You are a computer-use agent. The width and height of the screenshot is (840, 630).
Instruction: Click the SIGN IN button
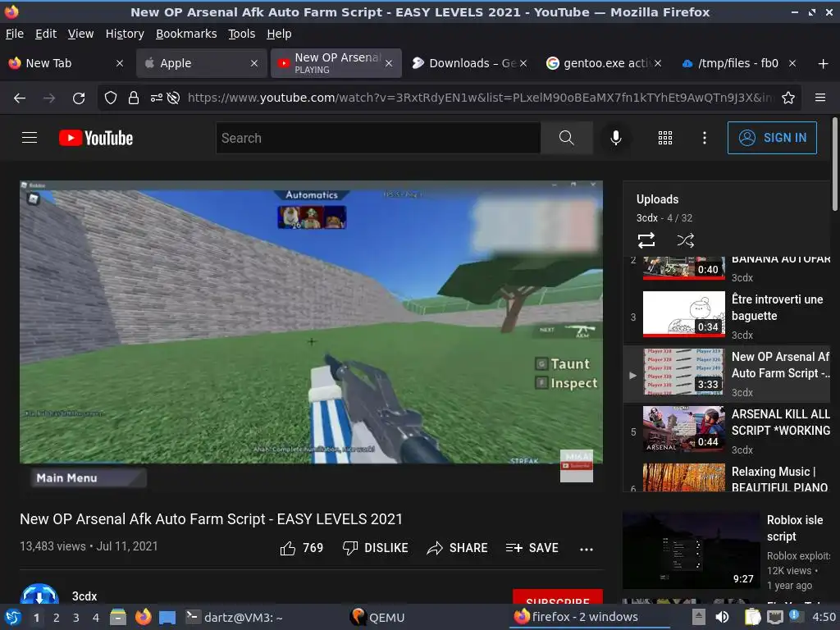pyautogui.click(x=772, y=138)
